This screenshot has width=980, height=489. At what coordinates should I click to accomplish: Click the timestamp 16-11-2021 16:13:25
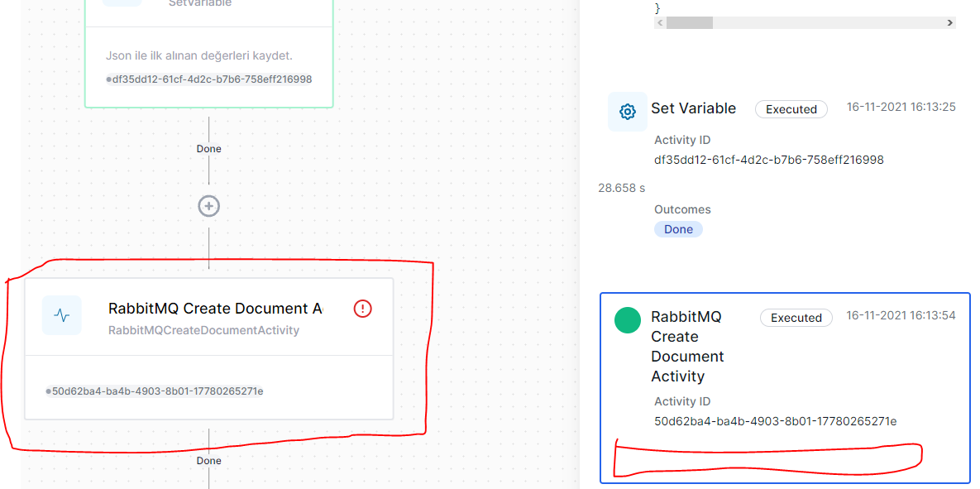pyautogui.click(x=901, y=107)
